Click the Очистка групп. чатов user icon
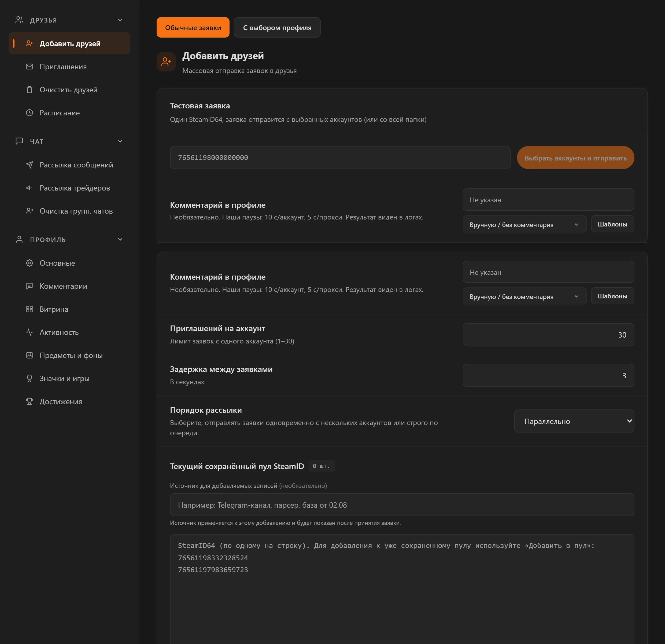The width and height of the screenshot is (665, 644). click(x=29, y=211)
